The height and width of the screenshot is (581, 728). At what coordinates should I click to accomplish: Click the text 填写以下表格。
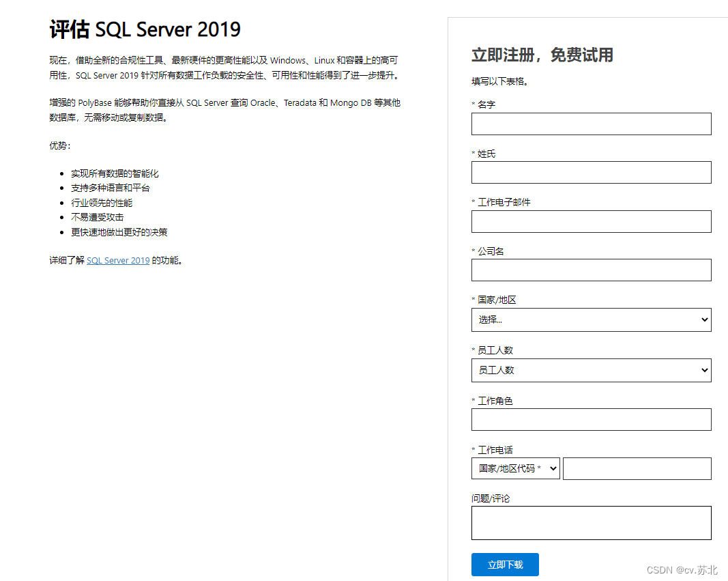pos(500,81)
